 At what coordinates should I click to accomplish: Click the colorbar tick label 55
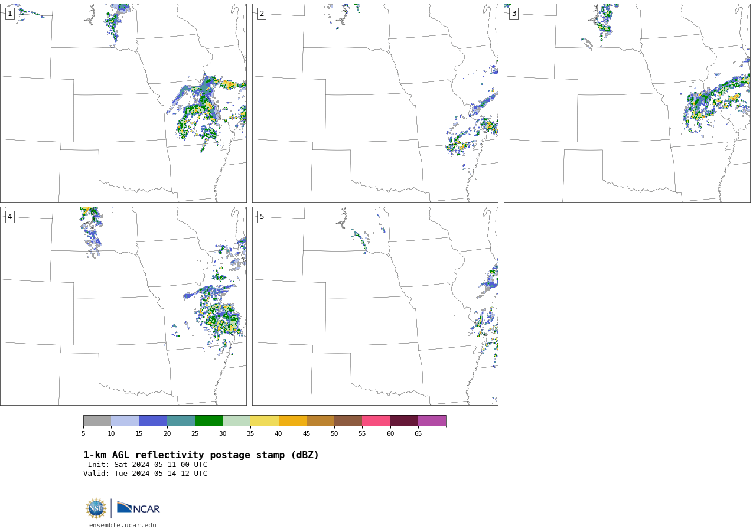(362, 434)
